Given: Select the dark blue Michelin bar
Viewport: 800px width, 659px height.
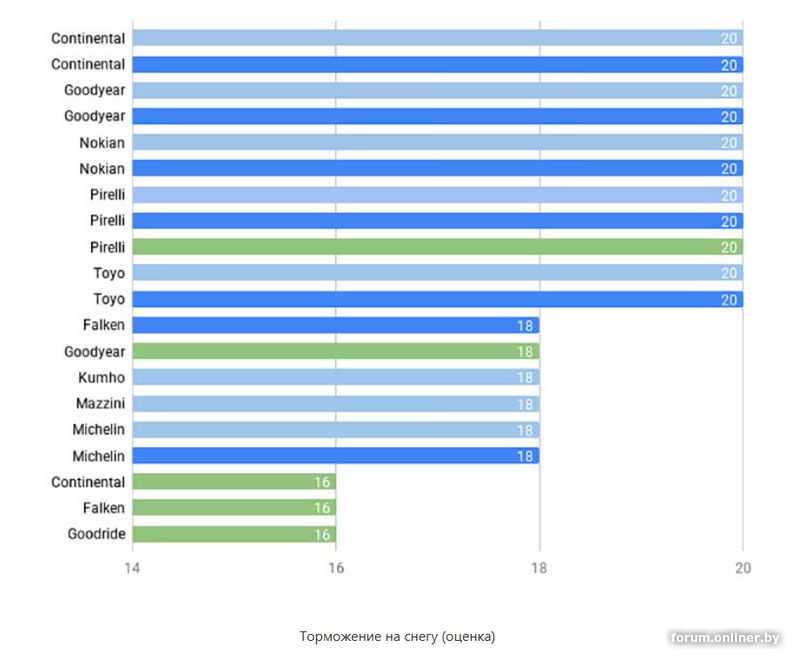Looking at the screenshot, I should click(x=335, y=456).
